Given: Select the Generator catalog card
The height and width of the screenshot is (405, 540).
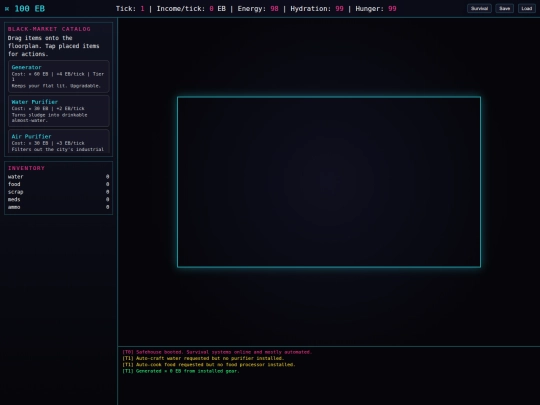Looking at the screenshot, I should 59,76.
